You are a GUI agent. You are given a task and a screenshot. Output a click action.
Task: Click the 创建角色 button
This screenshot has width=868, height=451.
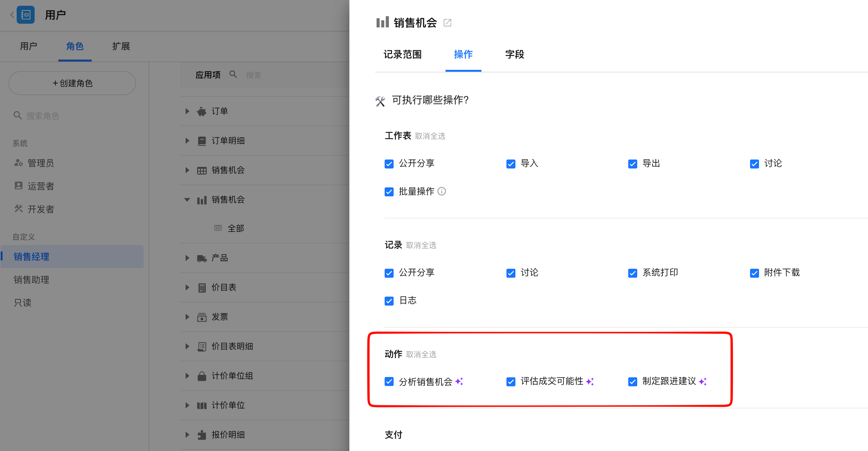tap(72, 83)
